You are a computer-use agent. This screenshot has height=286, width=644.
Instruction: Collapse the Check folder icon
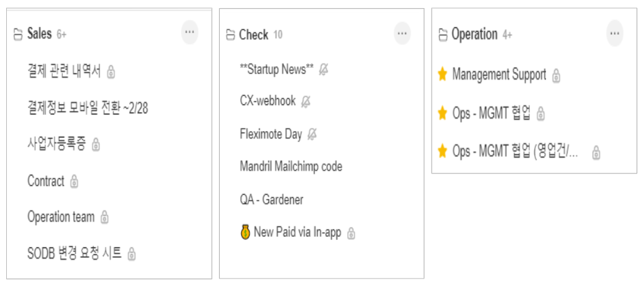pos(230,35)
